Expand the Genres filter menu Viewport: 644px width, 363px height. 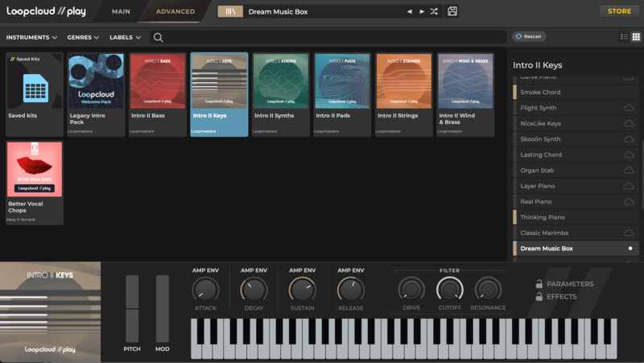point(84,37)
